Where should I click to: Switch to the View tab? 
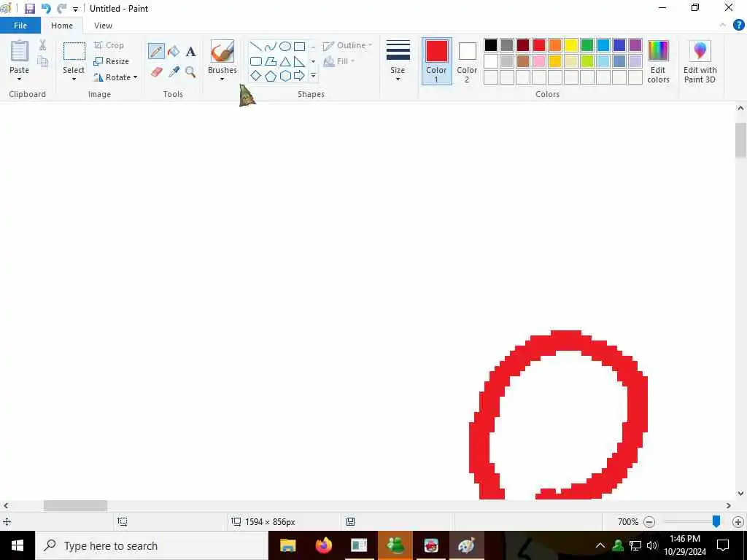click(x=103, y=26)
